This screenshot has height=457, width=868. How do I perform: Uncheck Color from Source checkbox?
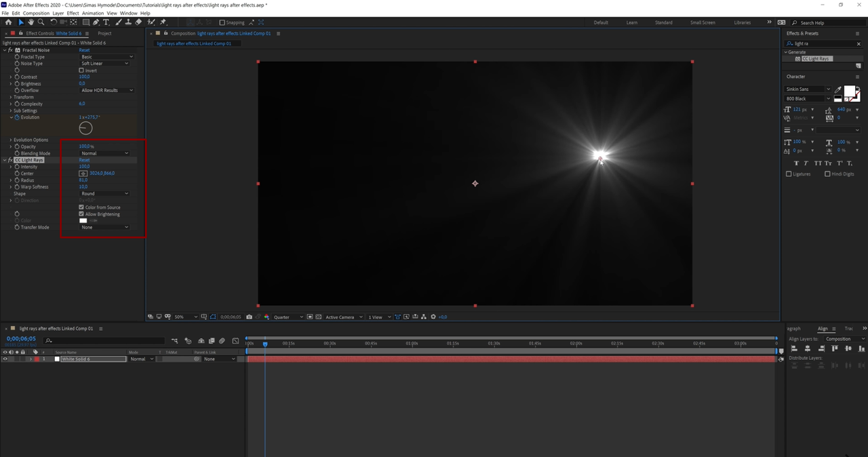pyautogui.click(x=81, y=207)
